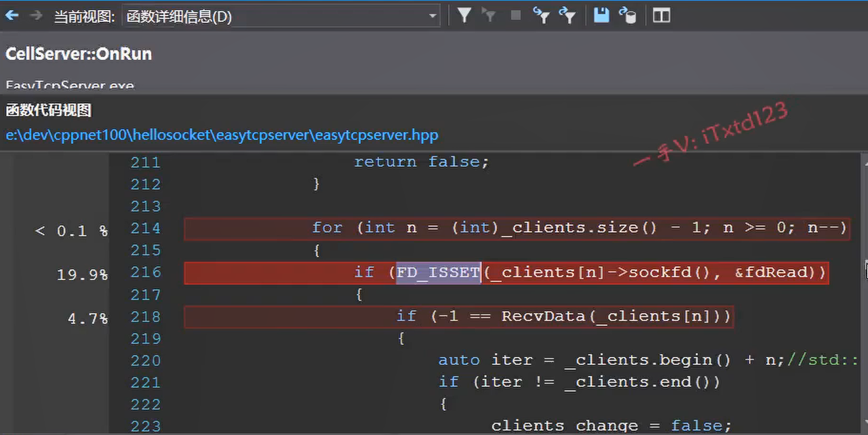
Task: Click the highlighted FD_ISSET token
Action: pyautogui.click(x=438, y=273)
